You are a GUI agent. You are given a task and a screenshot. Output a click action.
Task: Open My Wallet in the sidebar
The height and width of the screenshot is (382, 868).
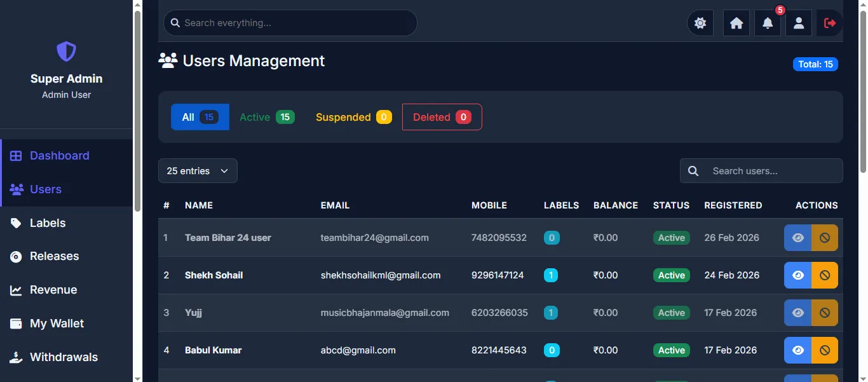tap(67, 324)
